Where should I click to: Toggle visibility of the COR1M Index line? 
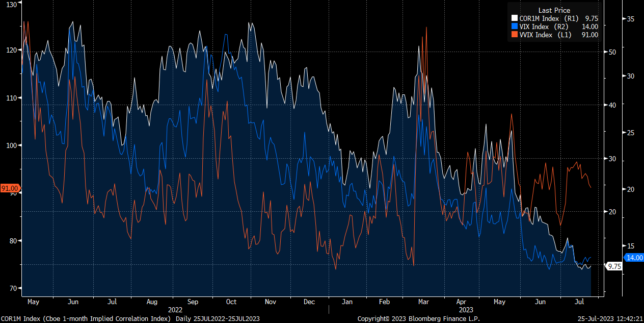(x=540, y=18)
